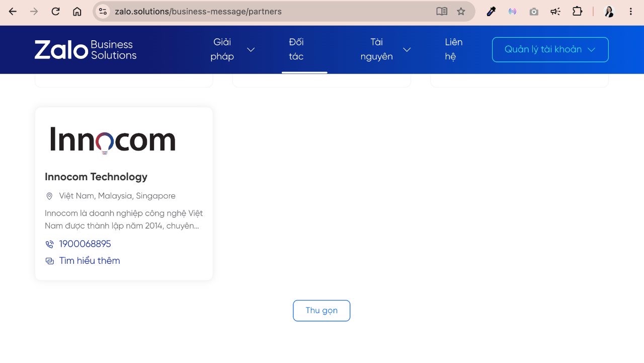Activate the color picker eyedropper extension

click(491, 11)
